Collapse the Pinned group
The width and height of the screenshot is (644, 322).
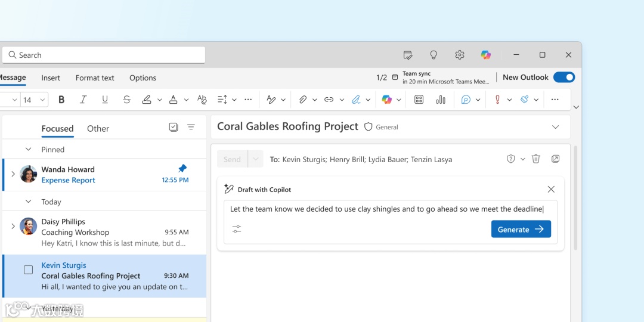click(29, 150)
